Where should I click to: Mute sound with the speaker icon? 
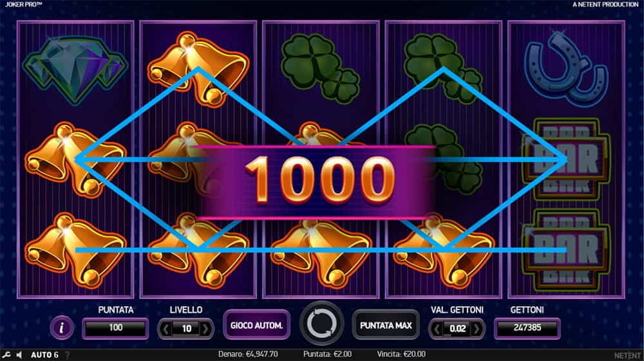coord(19,355)
